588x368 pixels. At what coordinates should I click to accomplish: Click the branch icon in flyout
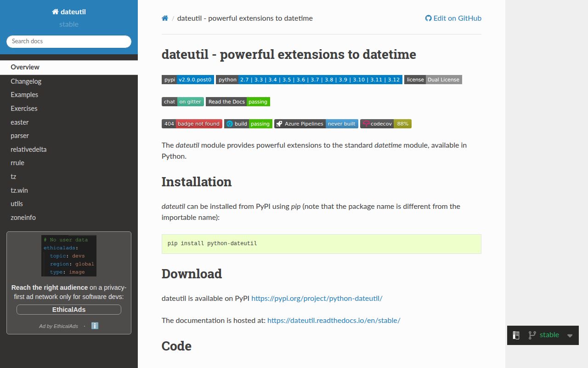click(x=532, y=335)
